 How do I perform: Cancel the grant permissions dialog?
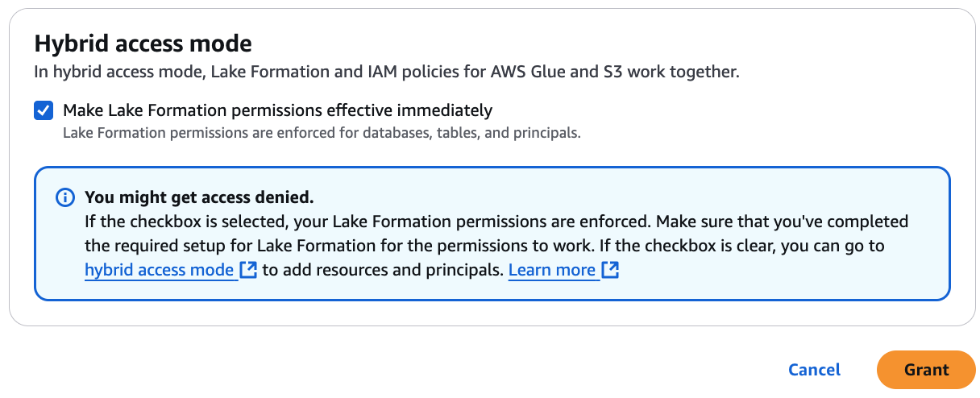click(814, 370)
